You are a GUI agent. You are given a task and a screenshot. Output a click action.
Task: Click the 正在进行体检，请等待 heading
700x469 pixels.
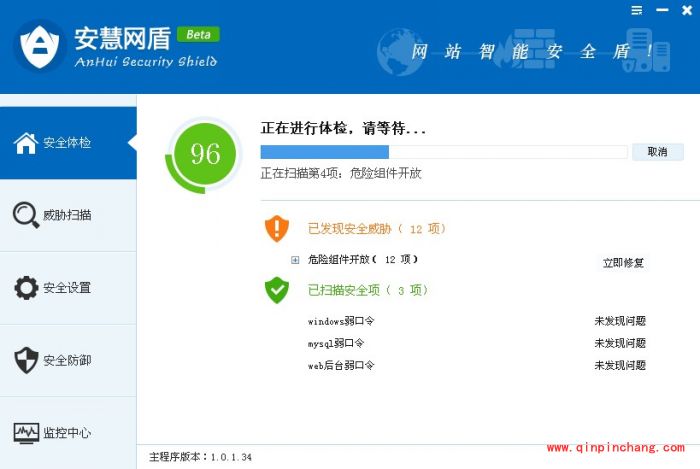[x=343, y=129]
